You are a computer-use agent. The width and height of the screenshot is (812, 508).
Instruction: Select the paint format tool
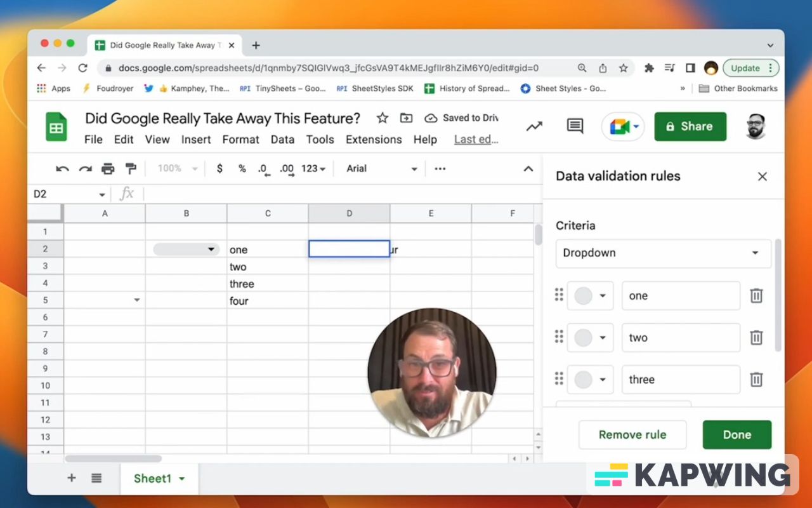131,169
